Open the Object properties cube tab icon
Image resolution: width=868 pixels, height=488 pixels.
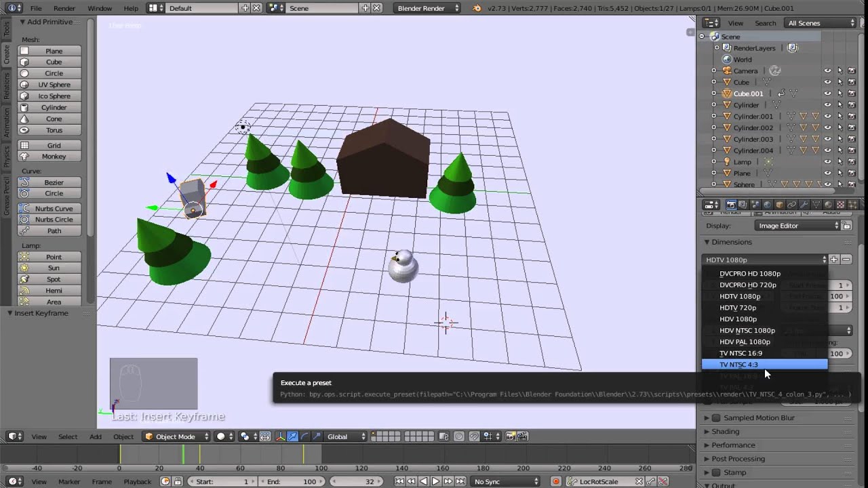coord(780,205)
